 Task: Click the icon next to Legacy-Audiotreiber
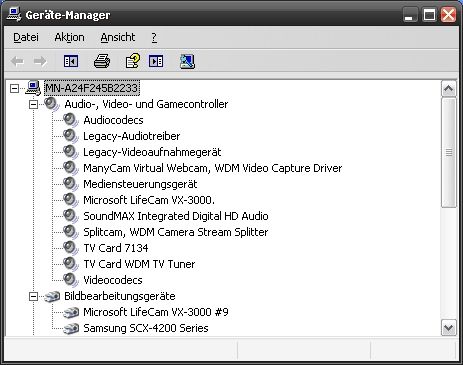click(x=71, y=136)
